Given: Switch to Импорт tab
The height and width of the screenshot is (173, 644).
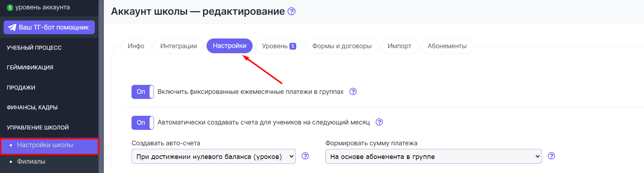Looking at the screenshot, I should point(399,46).
